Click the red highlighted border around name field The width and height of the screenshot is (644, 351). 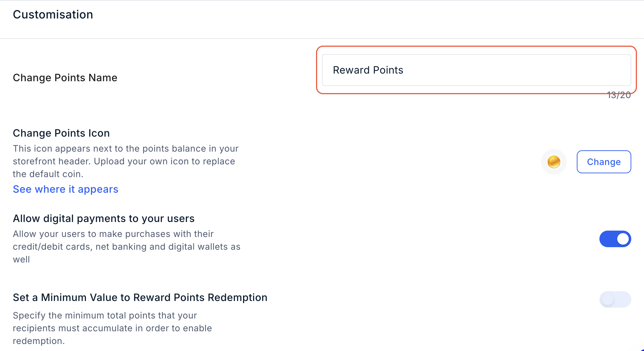coord(476,47)
